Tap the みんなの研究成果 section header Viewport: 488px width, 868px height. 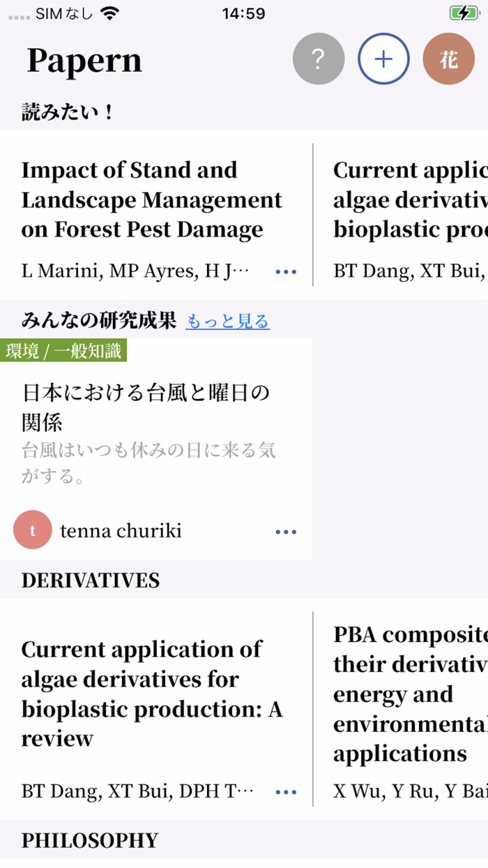click(x=99, y=321)
